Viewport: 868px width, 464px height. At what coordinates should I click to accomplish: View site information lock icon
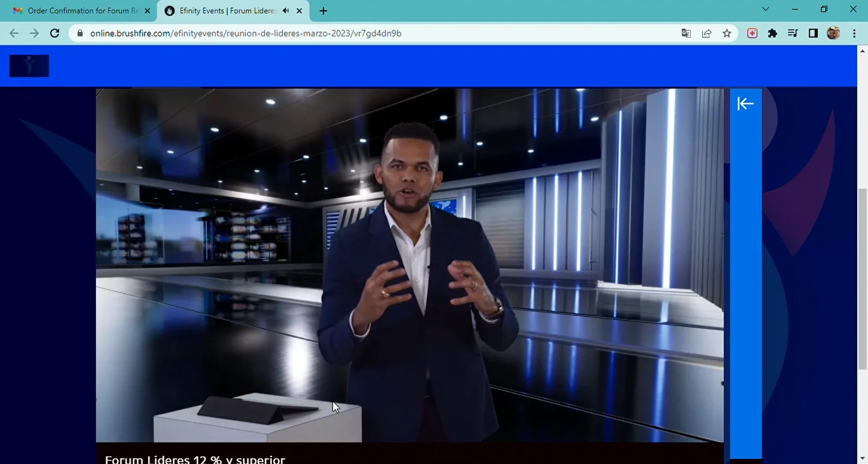click(80, 33)
